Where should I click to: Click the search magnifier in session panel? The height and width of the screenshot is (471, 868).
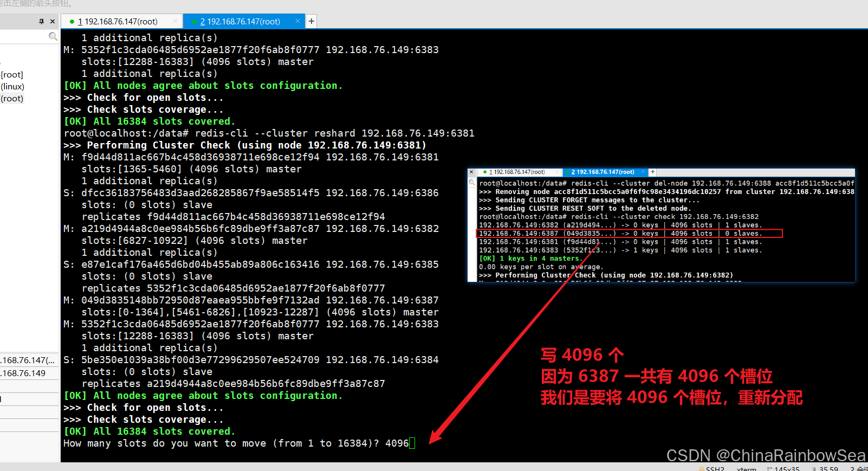53,36
